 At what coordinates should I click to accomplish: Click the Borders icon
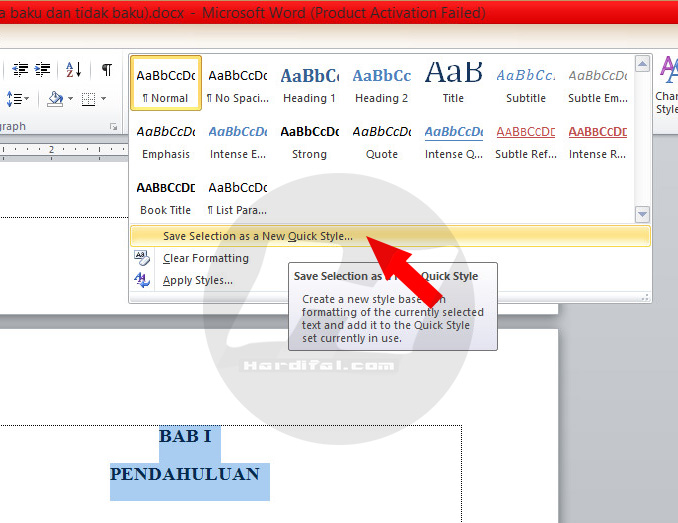coord(88,99)
